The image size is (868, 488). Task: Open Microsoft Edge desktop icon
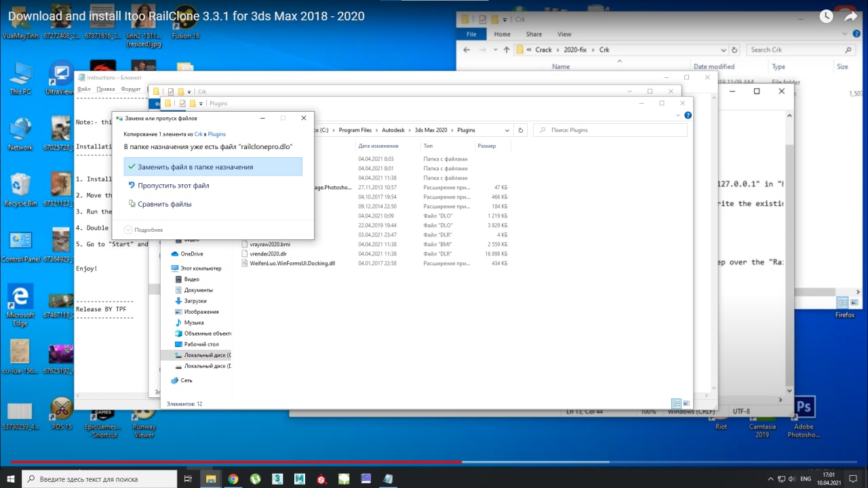(x=20, y=304)
